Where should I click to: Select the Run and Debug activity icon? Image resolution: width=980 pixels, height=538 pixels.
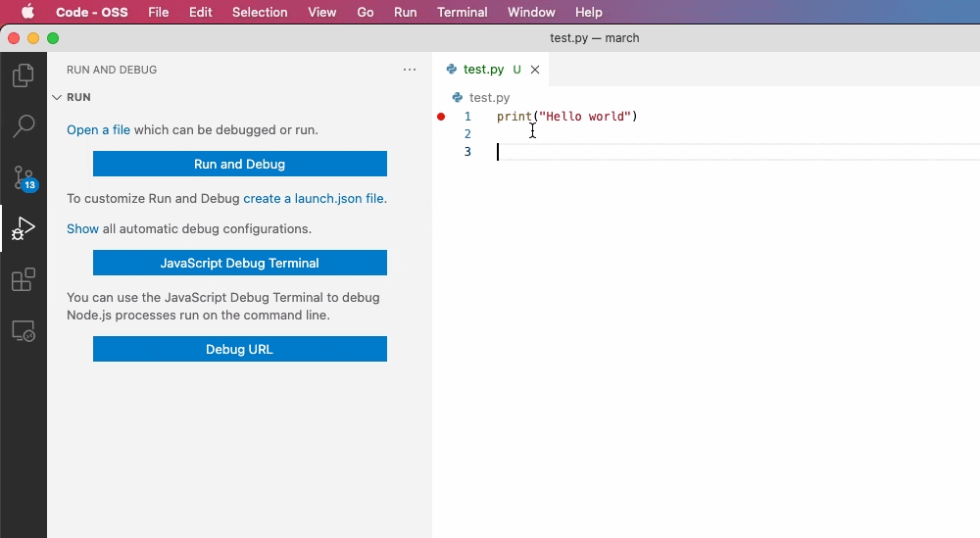tap(24, 229)
